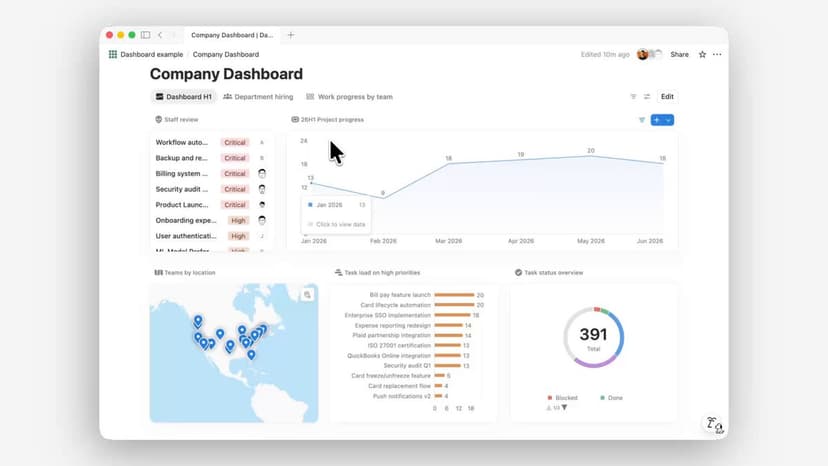Screen dimensions: 828x466
Task: Open the User authenticati... row
Action: pyautogui.click(x=211, y=236)
